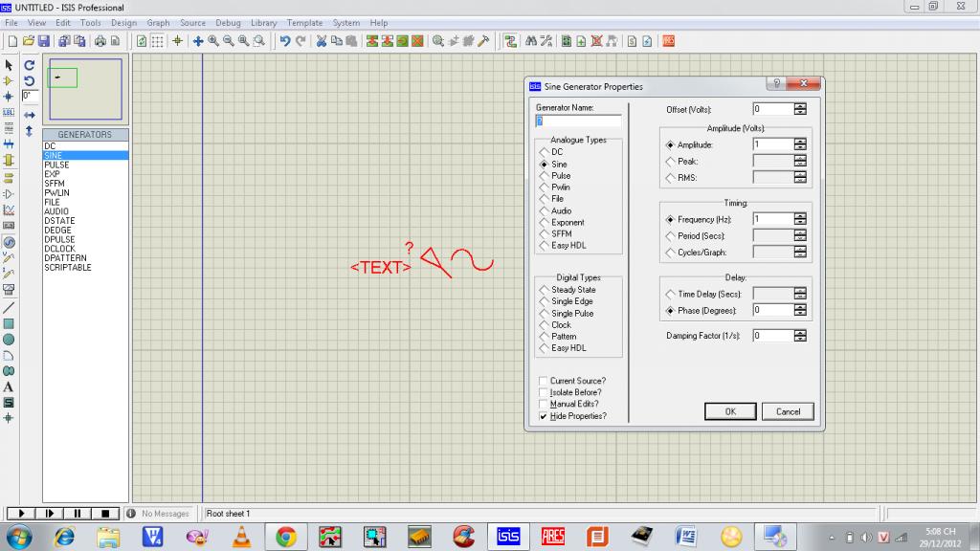Select the RMS amplitude radio option
This screenshot has width=980, height=551.
click(669, 178)
